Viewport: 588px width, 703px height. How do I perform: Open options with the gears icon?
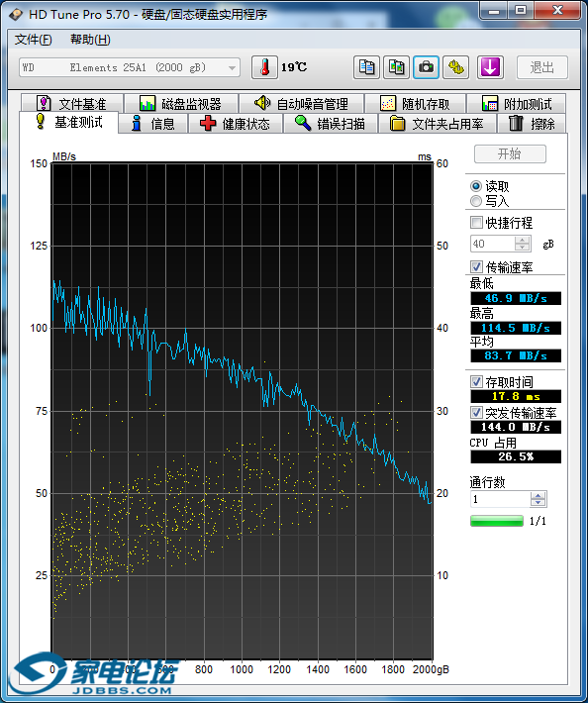click(455, 67)
